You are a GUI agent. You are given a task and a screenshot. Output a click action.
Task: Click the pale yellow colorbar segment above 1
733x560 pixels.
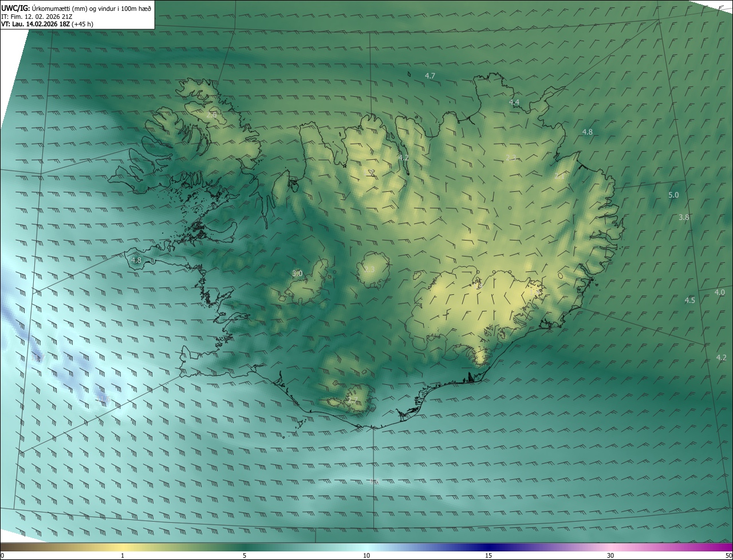(123, 547)
